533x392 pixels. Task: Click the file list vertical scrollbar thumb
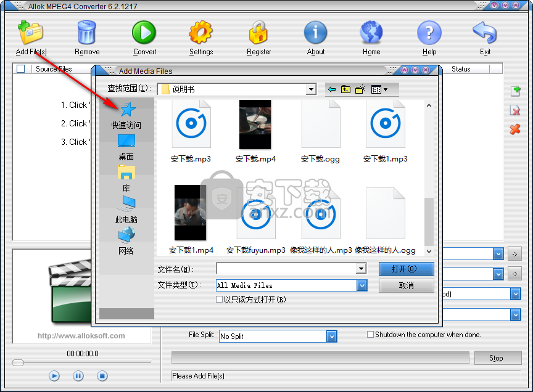pos(429,221)
